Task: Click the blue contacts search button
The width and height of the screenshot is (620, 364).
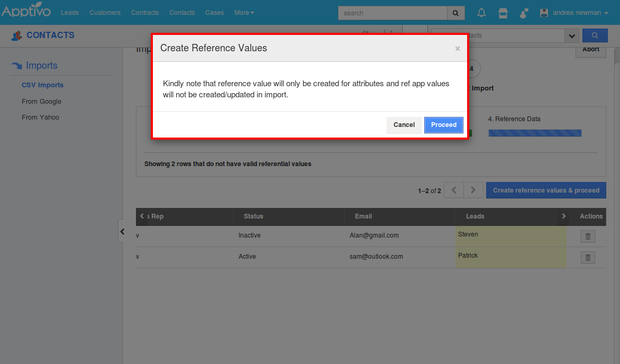Action: click(595, 35)
